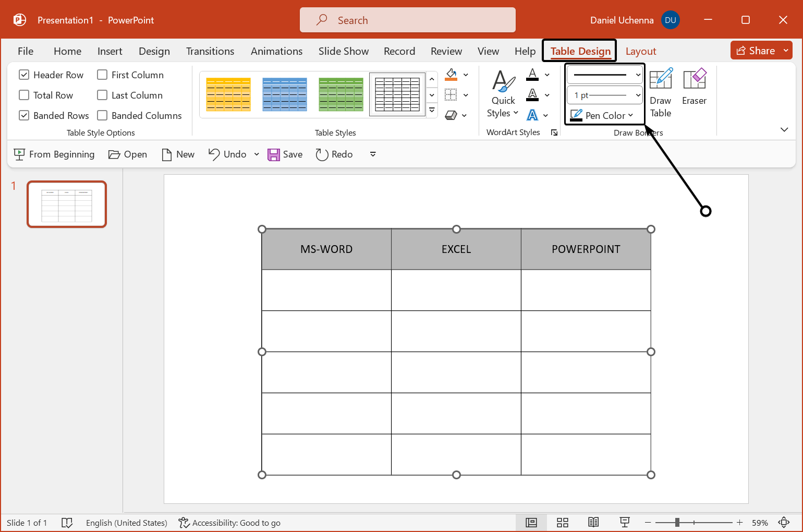
Task: Redo the last action
Action: pos(334,154)
